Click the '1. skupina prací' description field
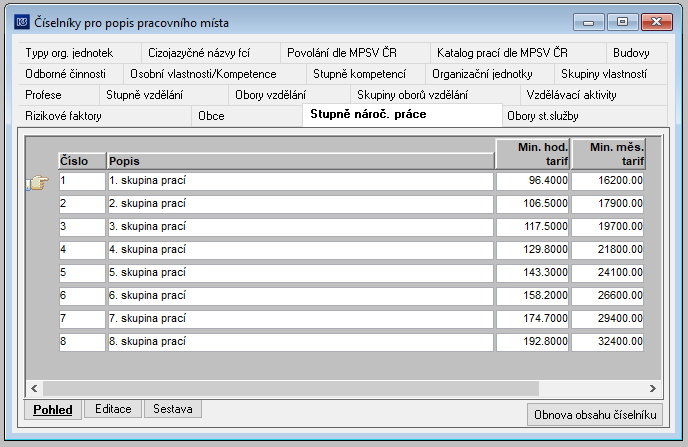688x447 pixels. click(x=301, y=181)
